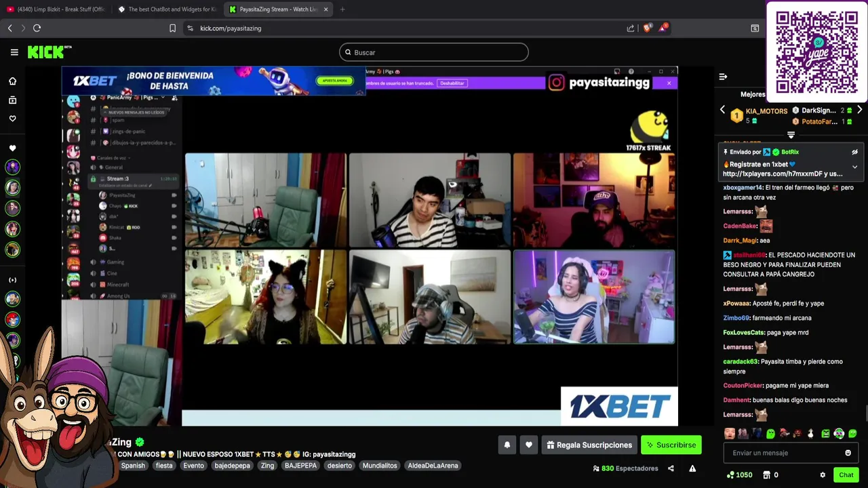
Task: Open caradack63 user in chat
Action: tap(741, 362)
